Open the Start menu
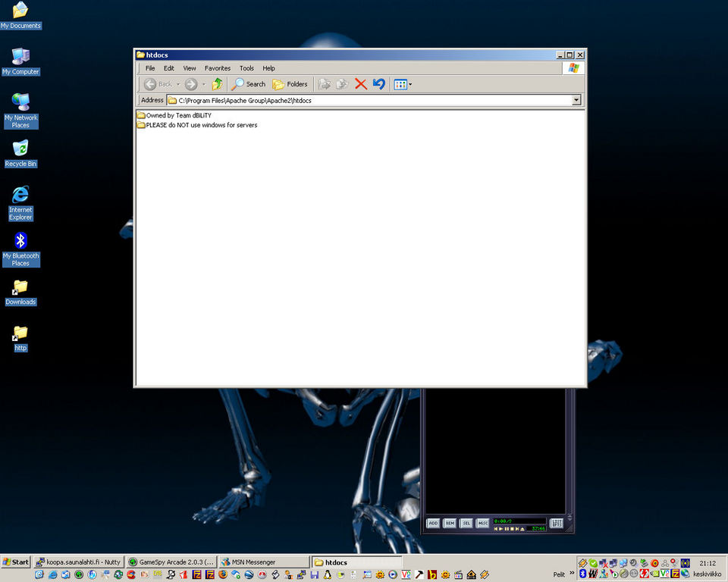 point(16,562)
